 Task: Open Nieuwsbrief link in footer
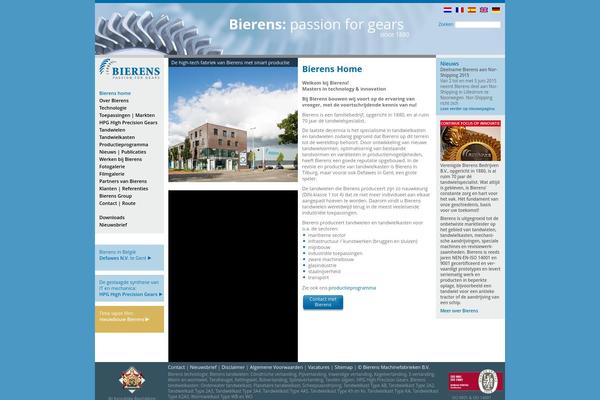(x=203, y=367)
